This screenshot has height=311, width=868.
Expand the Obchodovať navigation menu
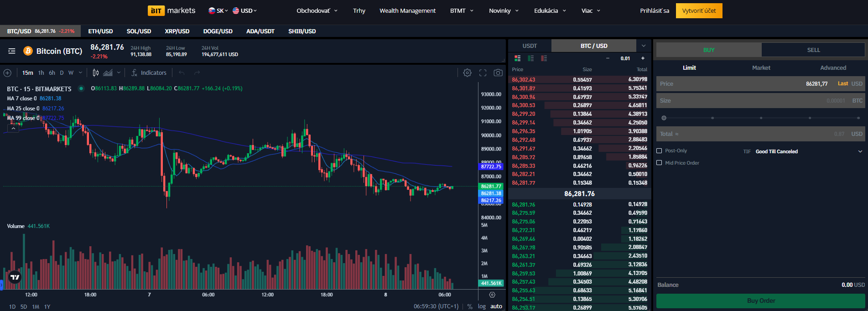coord(317,10)
